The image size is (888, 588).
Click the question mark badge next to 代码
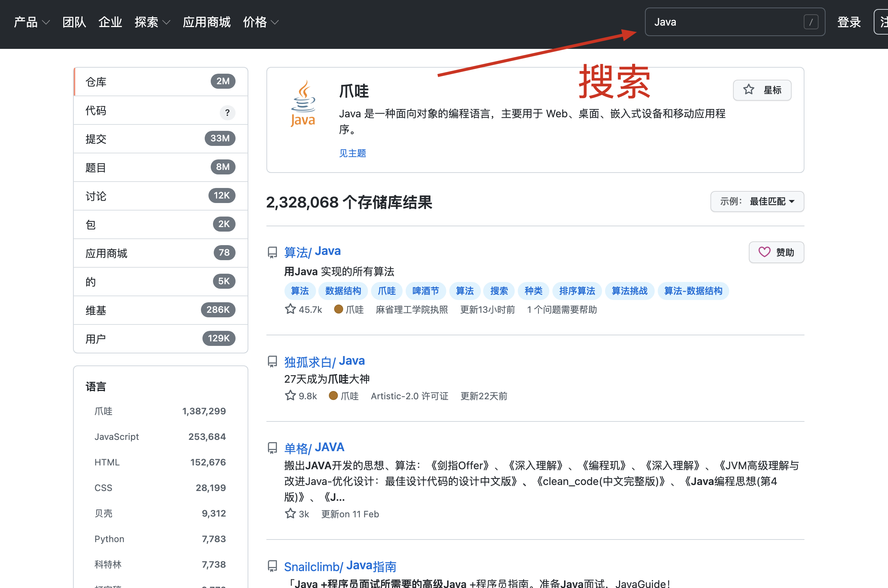click(x=227, y=112)
